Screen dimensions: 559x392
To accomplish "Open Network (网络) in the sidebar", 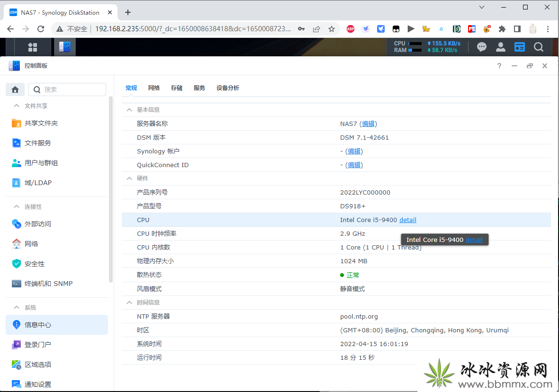I will tap(57, 244).
